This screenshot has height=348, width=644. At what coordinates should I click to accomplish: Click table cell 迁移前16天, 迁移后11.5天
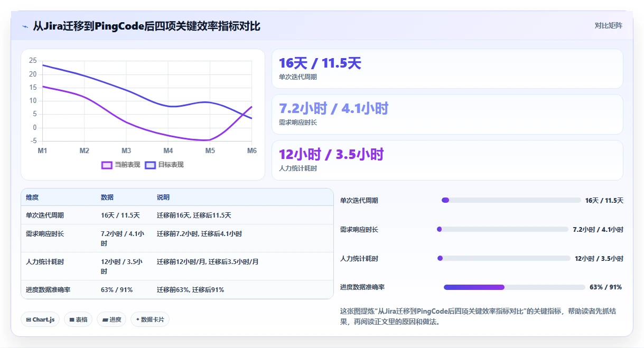[194, 215]
